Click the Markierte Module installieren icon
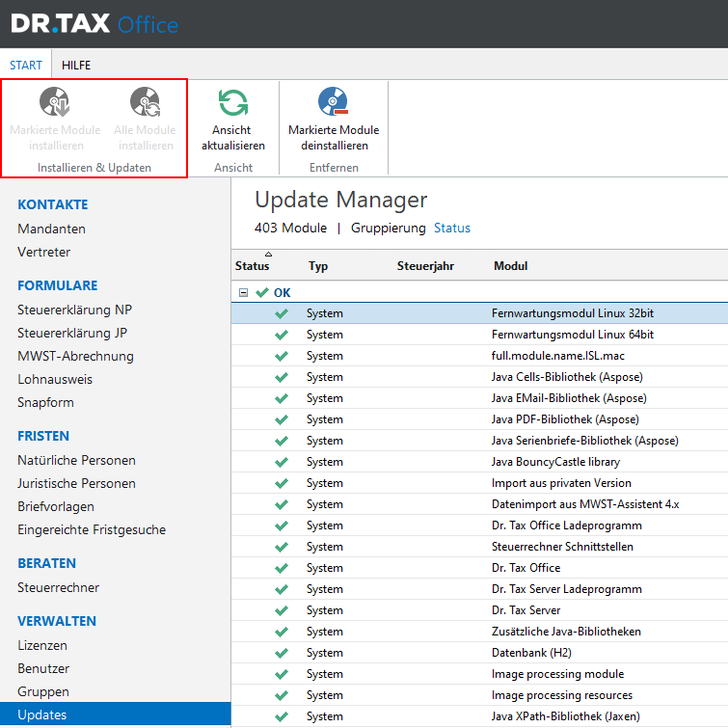Screen dimensions: 728x728 click(55, 101)
